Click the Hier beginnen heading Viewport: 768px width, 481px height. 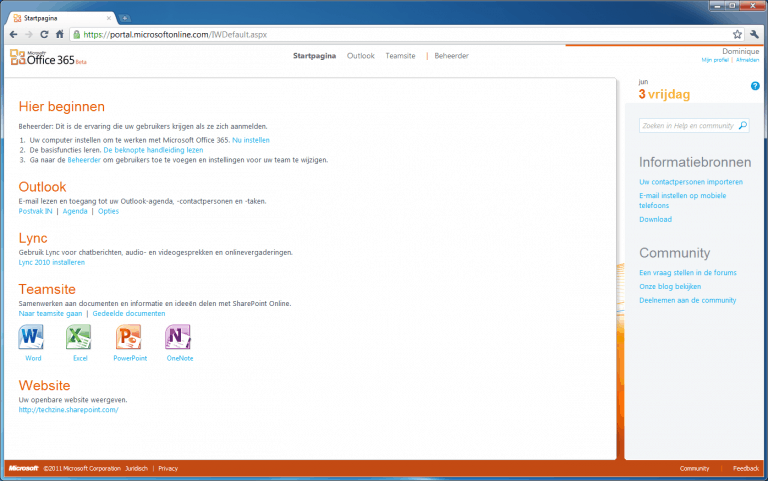(62, 106)
